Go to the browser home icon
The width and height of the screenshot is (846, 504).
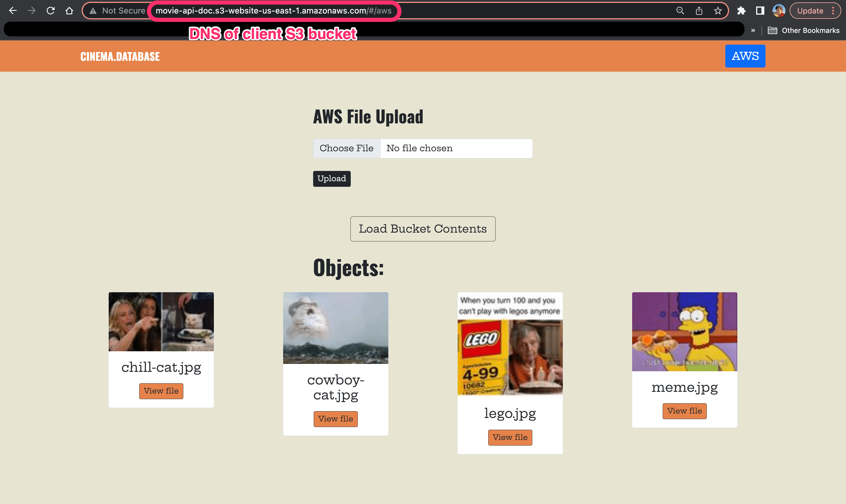69,11
